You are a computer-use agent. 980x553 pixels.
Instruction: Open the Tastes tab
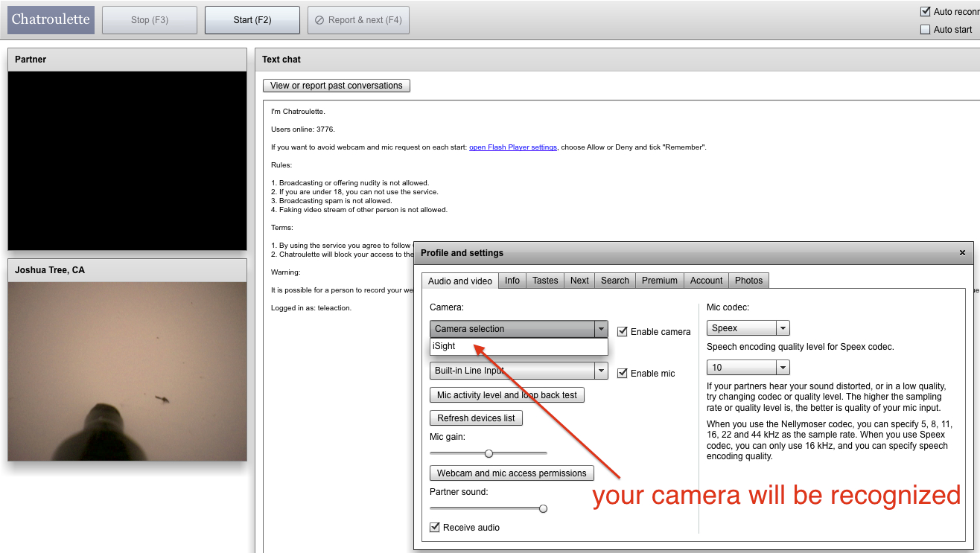point(545,281)
